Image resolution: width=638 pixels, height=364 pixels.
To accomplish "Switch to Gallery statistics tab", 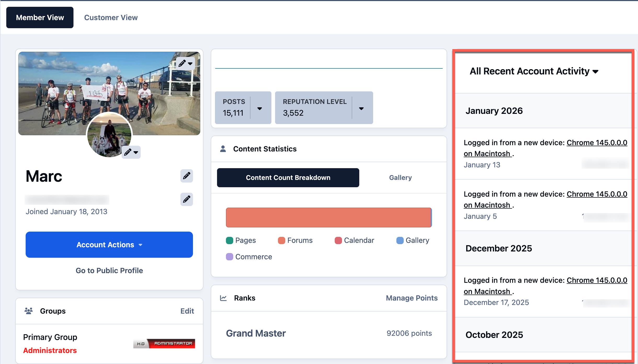I will (x=400, y=178).
